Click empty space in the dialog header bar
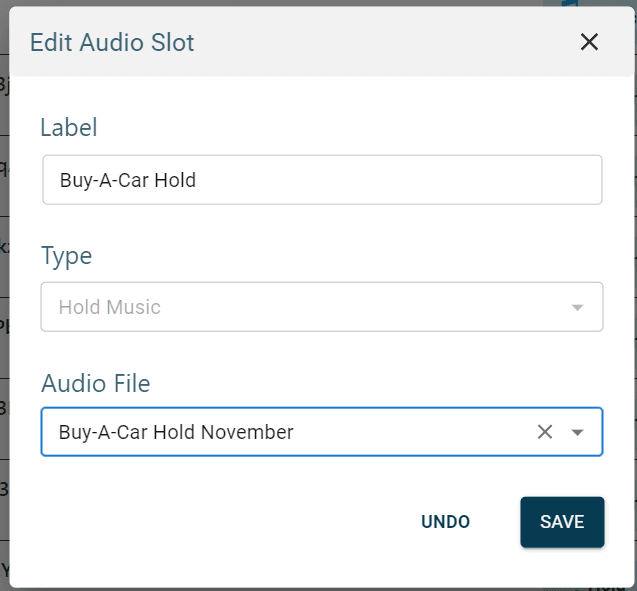The image size is (637, 591). tap(380, 42)
